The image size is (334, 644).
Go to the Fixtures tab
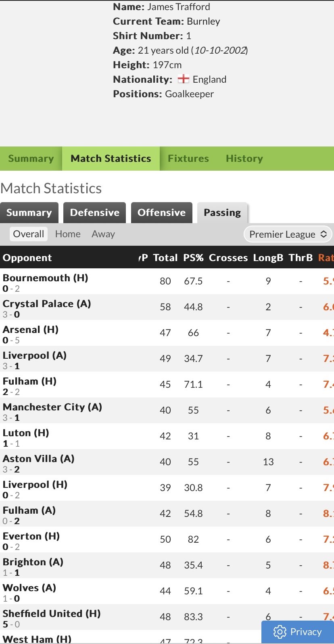click(x=188, y=159)
